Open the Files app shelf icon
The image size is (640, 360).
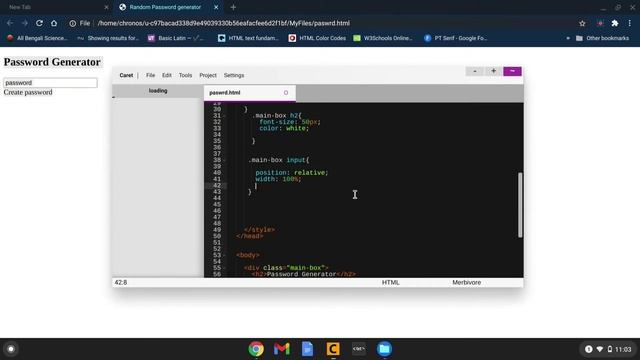[384, 349]
